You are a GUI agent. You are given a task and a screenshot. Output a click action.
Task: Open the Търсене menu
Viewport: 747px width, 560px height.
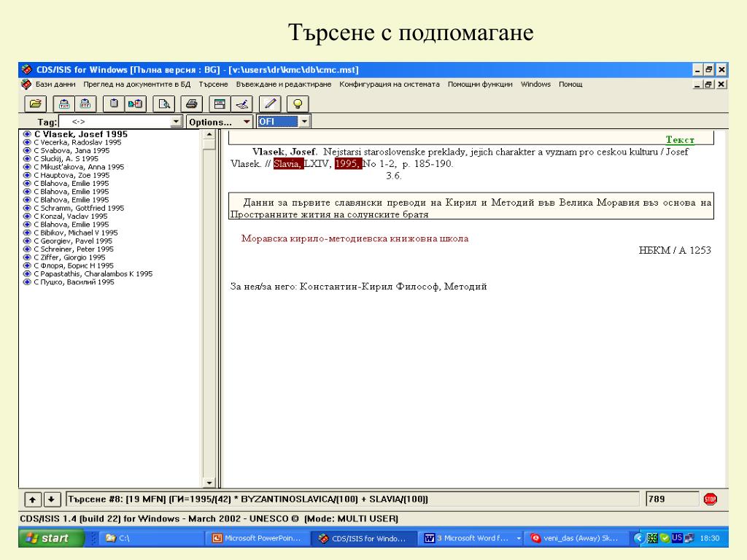(214, 85)
